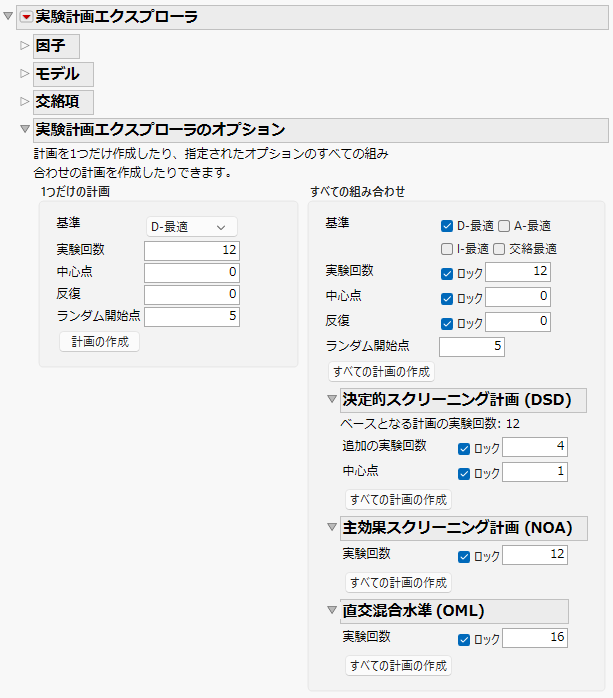
Task: Focus DSD 追加の実験回数 field showing 4
Action: pos(535,447)
